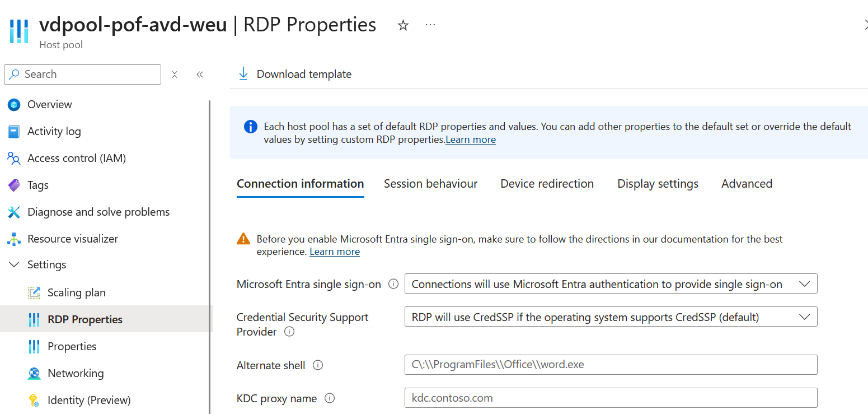Open the Display settings tab
Image resolution: width=868 pixels, height=414 pixels.
(658, 184)
